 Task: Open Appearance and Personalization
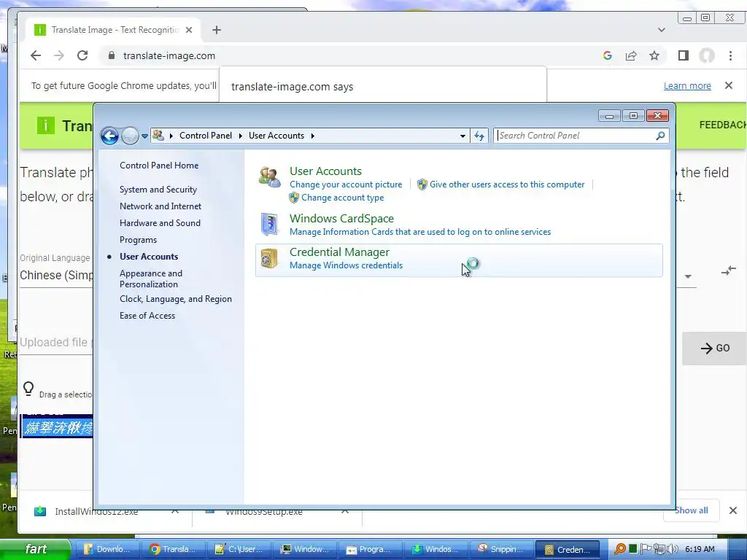pyautogui.click(x=150, y=279)
